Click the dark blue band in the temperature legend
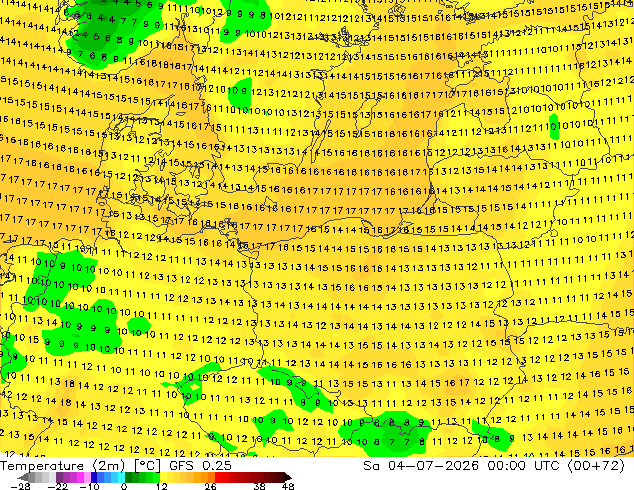The height and width of the screenshot is (490, 634). point(94,477)
